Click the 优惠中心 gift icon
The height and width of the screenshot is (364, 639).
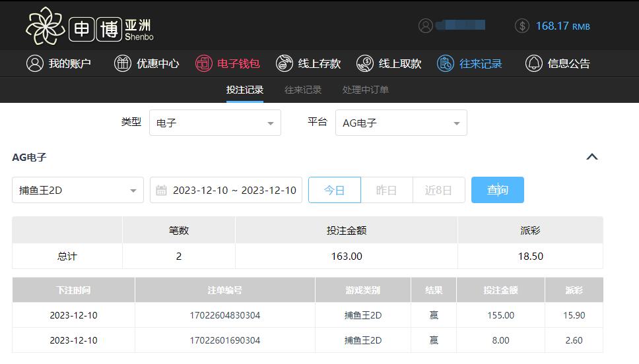tap(123, 63)
